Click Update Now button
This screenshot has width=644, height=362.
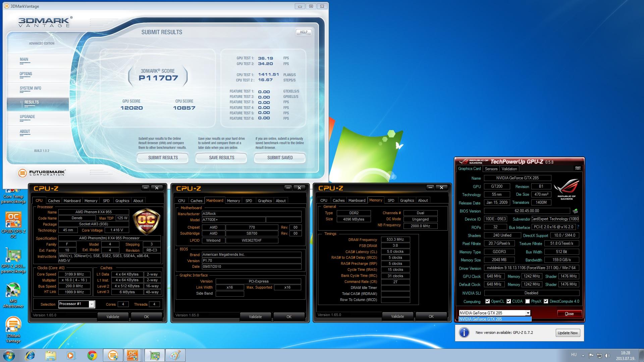(568, 333)
